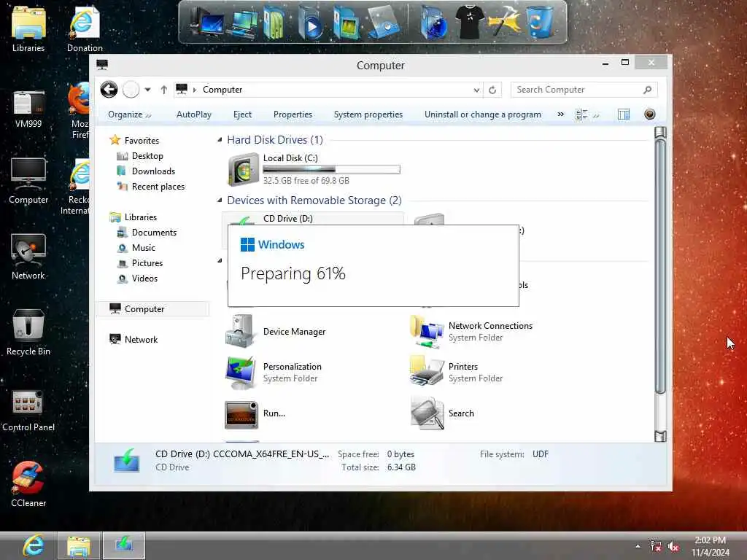747x560 pixels.
Task: Select Music in the navigation pane
Action: click(144, 248)
